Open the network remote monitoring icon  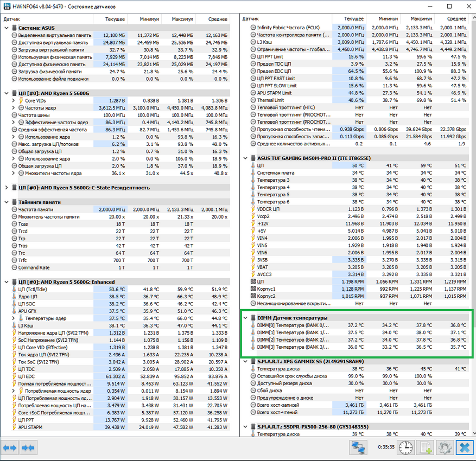tap(358, 447)
